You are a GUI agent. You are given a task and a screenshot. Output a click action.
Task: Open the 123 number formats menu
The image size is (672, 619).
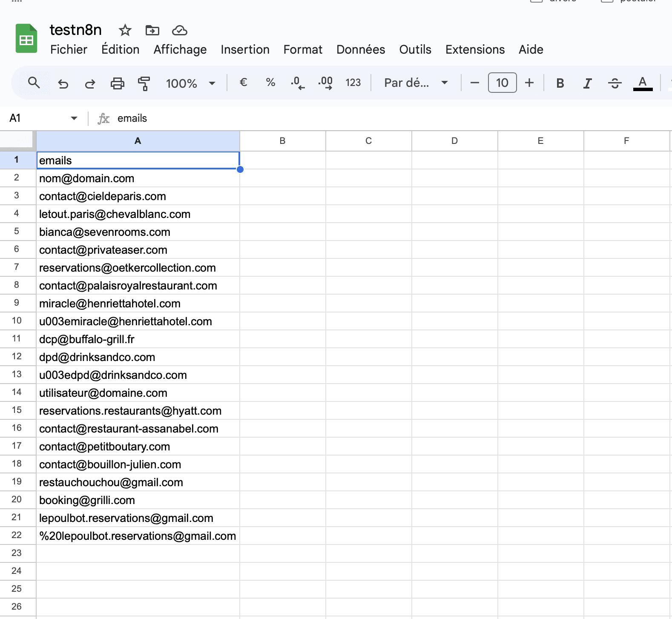pos(353,83)
